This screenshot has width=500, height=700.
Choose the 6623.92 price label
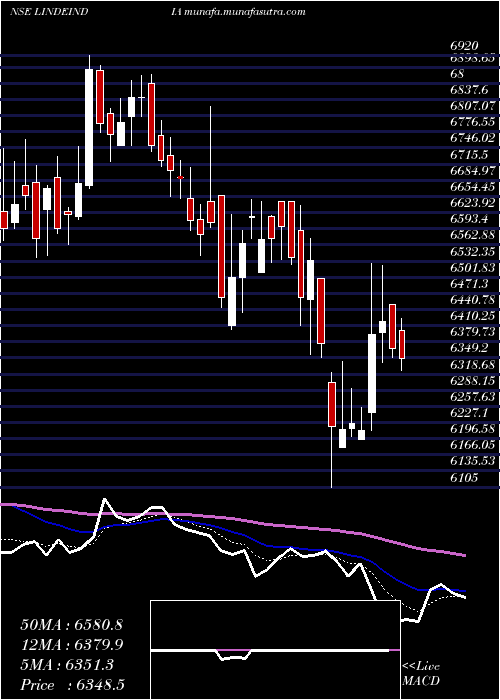click(x=473, y=203)
